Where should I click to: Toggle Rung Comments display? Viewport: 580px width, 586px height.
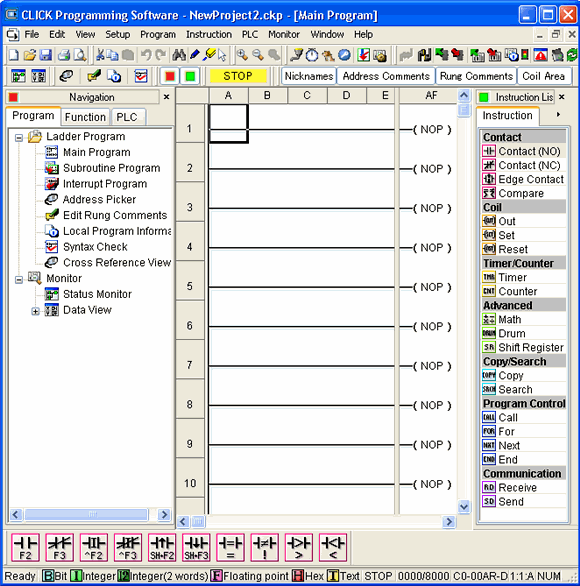pos(476,76)
